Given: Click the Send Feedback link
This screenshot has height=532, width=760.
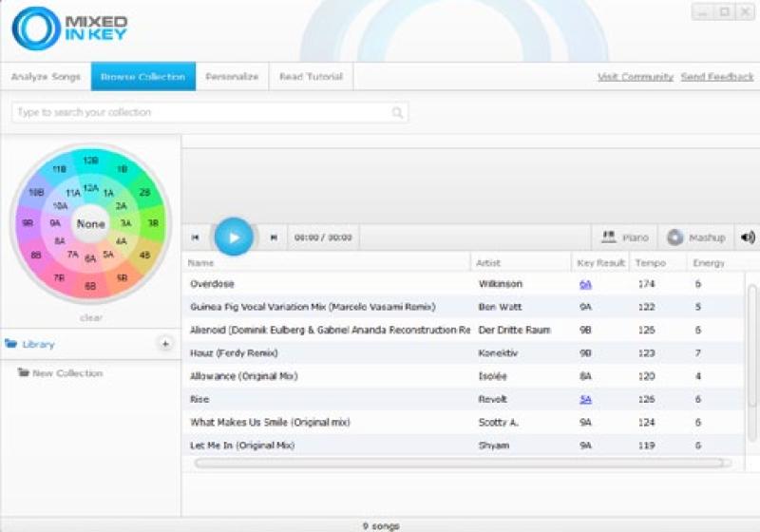Looking at the screenshot, I should [x=717, y=77].
